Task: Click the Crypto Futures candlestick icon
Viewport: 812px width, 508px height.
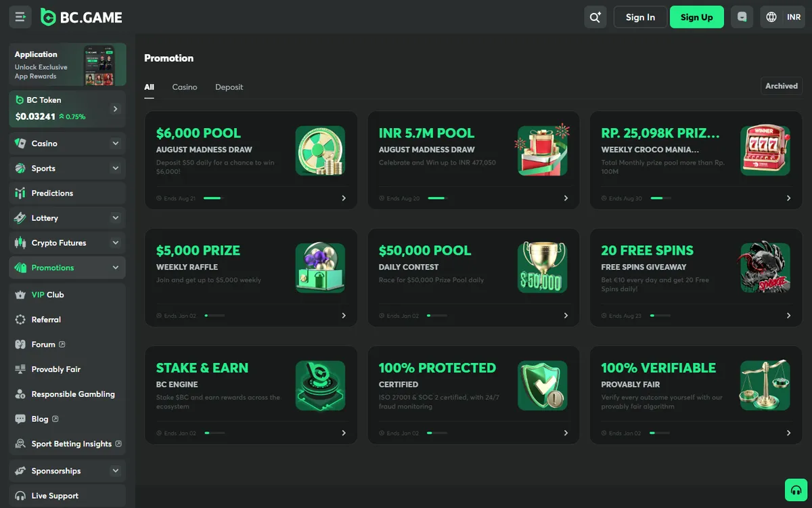Action: coord(20,242)
